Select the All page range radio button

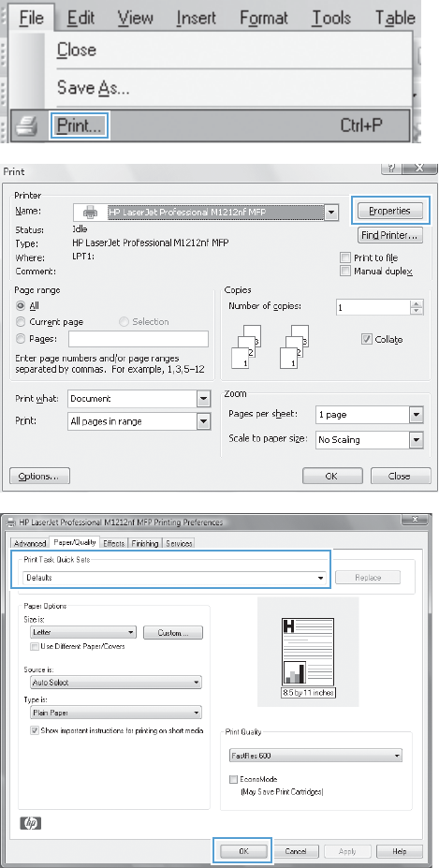[x=21, y=305]
